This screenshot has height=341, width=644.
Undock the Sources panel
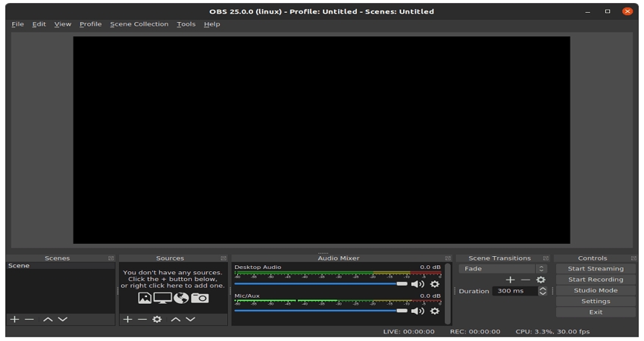click(x=224, y=258)
